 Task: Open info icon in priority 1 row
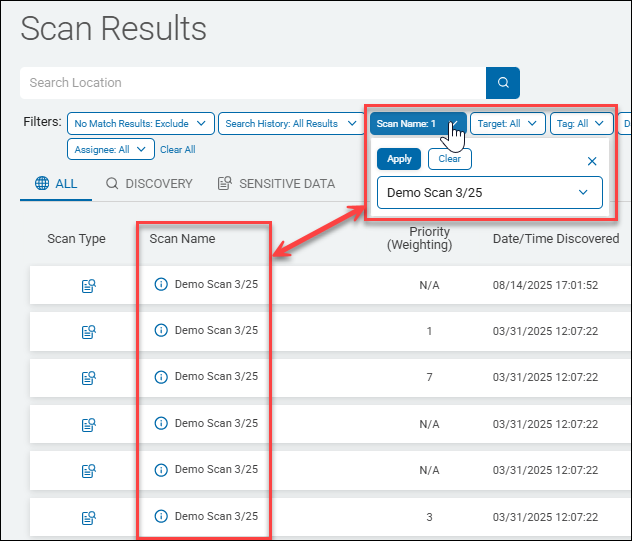click(x=161, y=331)
